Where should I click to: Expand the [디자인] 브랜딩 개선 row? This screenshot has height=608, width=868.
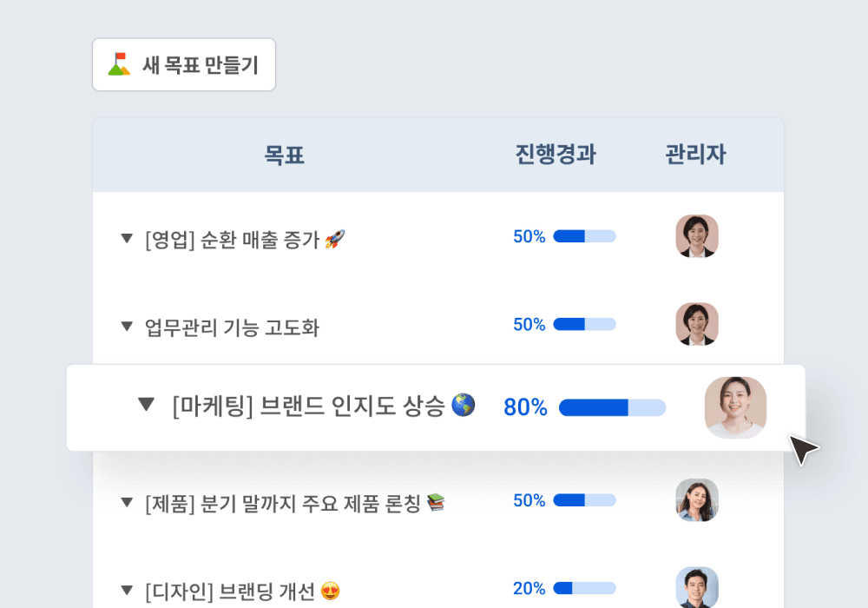click(x=127, y=590)
